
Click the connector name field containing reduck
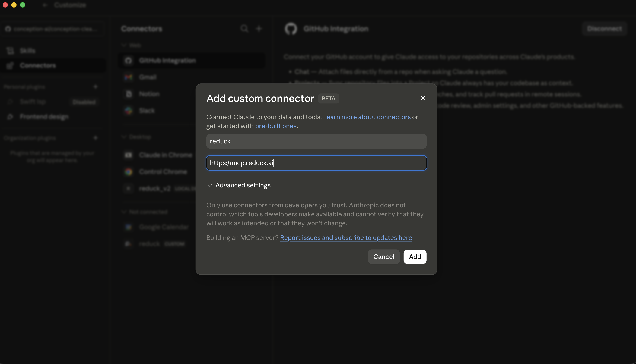tap(316, 141)
